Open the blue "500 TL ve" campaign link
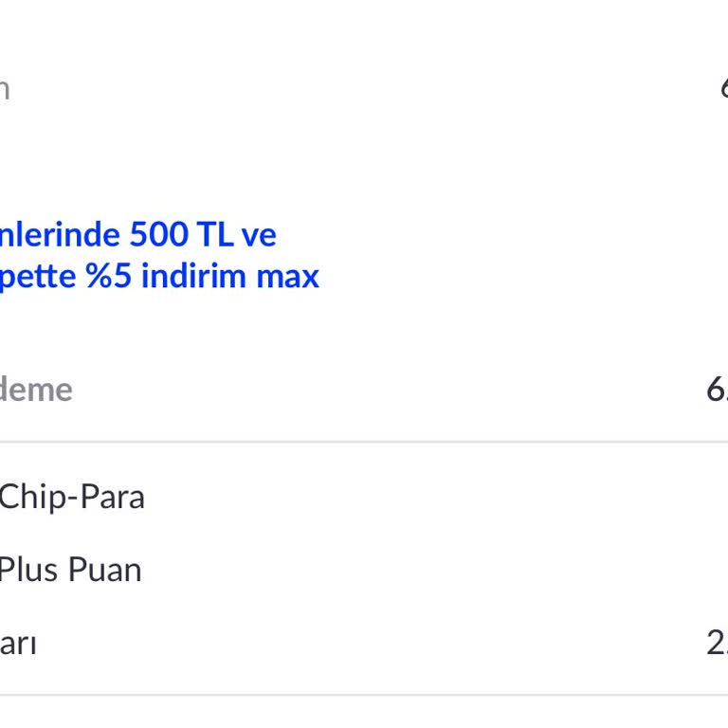Viewport: 728px width, 728px height. point(137,234)
